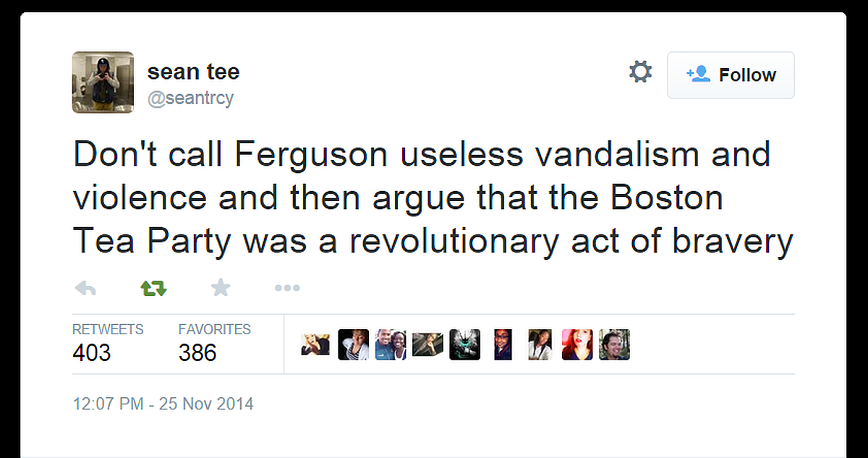Click the reply arrow icon
This screenshot has height=458, width=868.
tap(85, 289)
